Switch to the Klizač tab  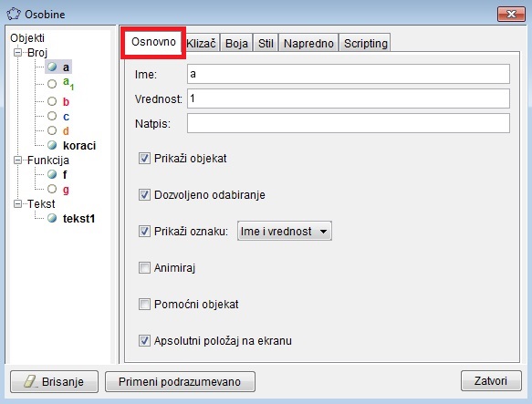click(201, 44)
